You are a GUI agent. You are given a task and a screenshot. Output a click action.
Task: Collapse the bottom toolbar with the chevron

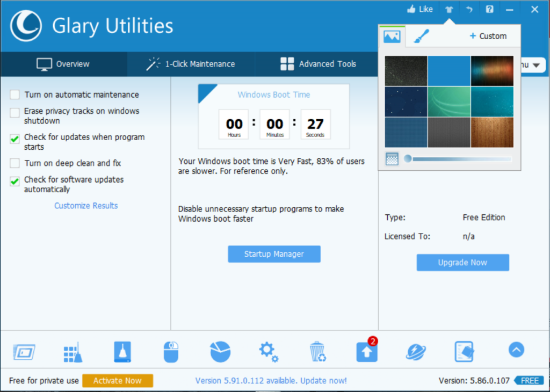(516, 349)
